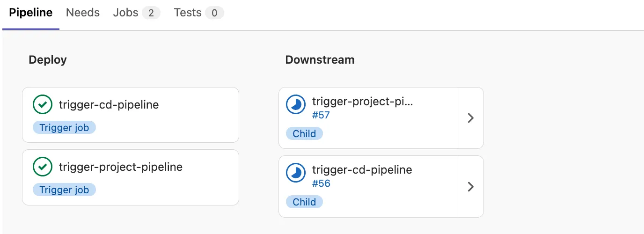Click the Trigger job badge under trigger-project-pipeline
Image resolution: width=644 pixels, height=234 pixels.
[64, 190]
